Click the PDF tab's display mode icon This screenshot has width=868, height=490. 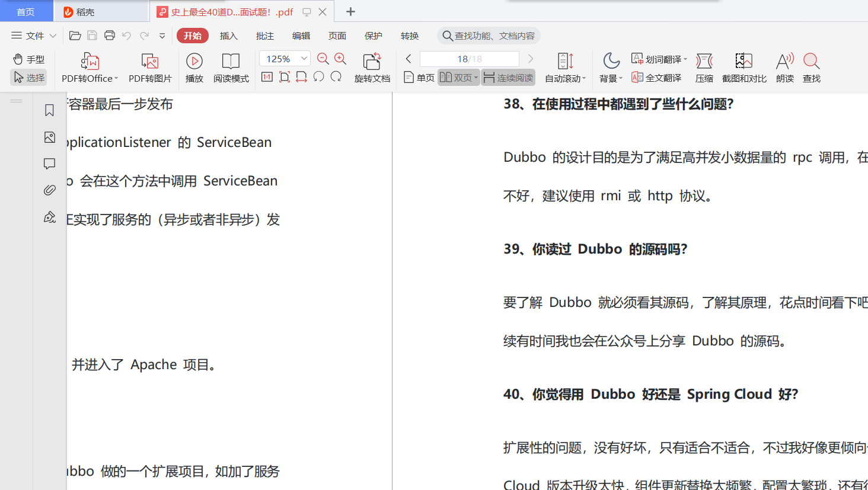pyautogui.click(x=307, y=11)
